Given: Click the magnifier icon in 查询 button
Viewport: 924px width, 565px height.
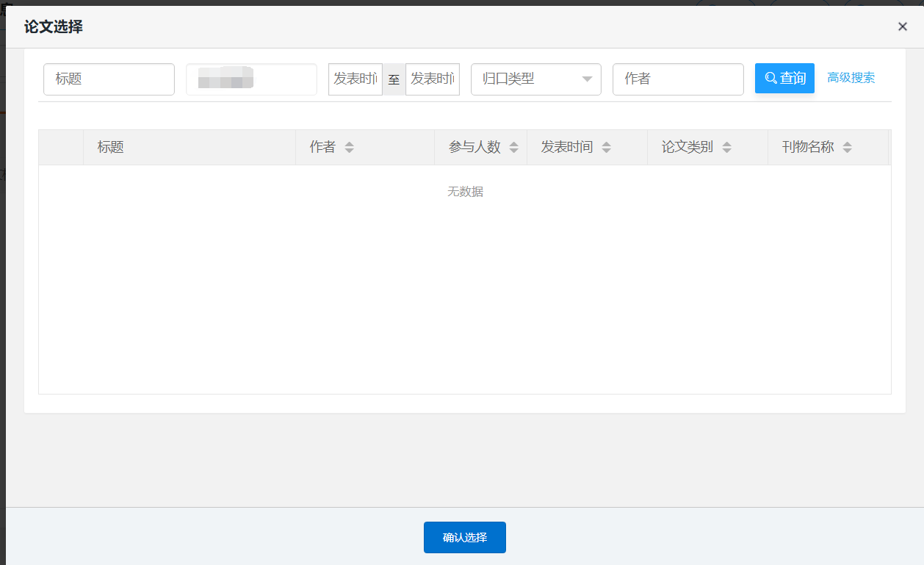Looking at the screenshot, I should coord(770,78).
